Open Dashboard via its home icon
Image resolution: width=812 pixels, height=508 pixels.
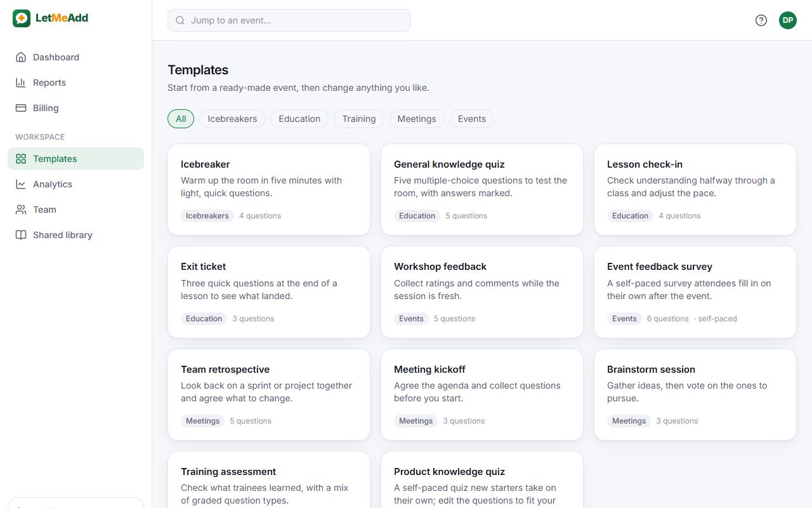pos(21,57)
